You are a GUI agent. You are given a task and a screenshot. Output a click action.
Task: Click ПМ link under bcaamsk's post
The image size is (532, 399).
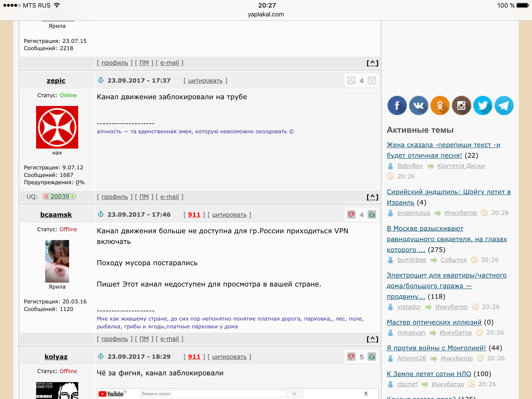[144, 339]
